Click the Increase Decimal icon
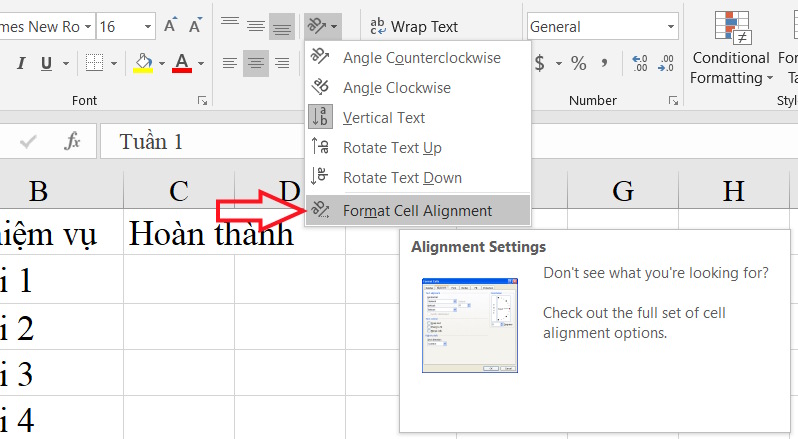The width and height of the screenshot is (798, 439). tap(640, 63)
